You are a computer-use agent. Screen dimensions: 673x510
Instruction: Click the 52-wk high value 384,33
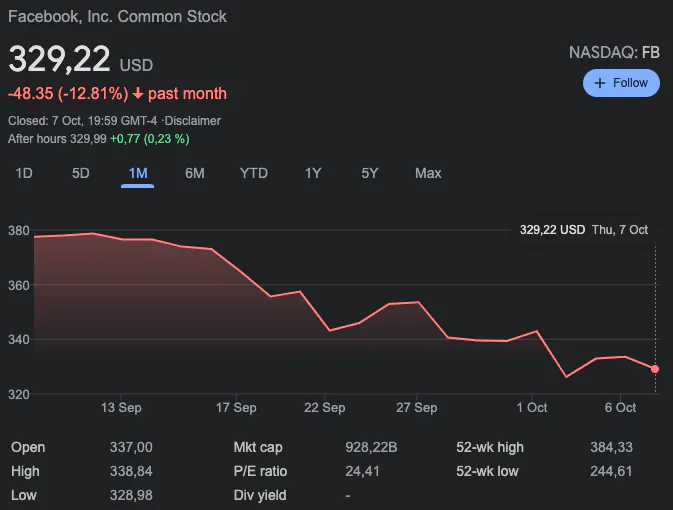point(611,447)
